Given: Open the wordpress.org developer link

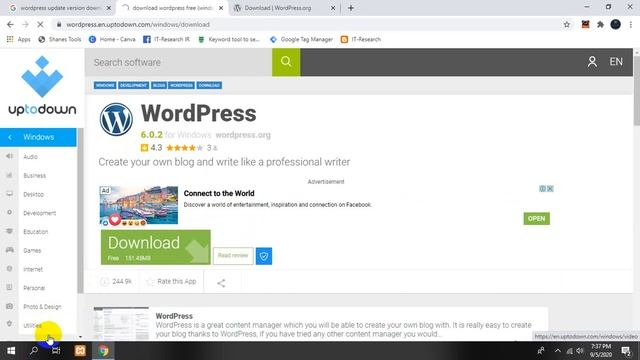Looking at the screenshot, I should (243, 135).
